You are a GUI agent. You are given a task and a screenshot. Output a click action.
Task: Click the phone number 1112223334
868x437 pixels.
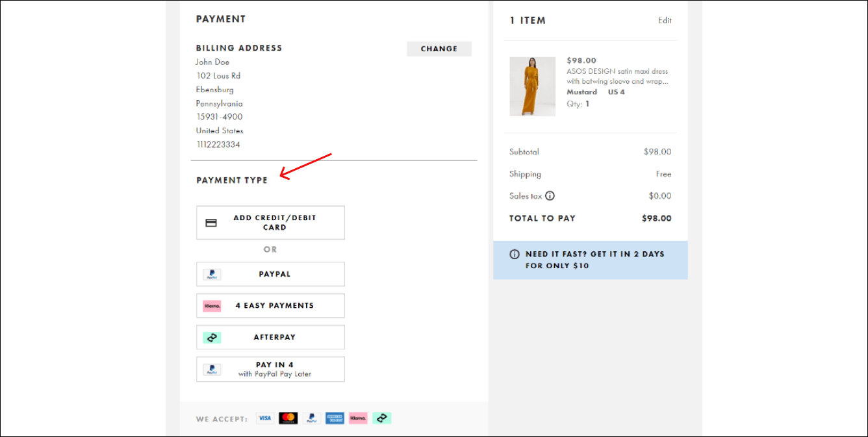coord(218,144)
